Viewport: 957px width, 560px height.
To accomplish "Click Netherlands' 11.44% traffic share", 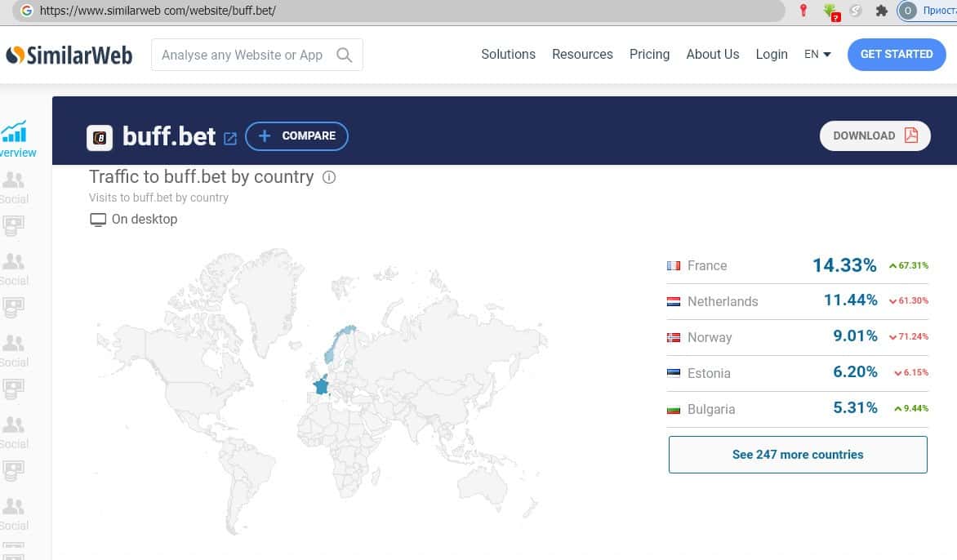I will (x=850, y=300).
